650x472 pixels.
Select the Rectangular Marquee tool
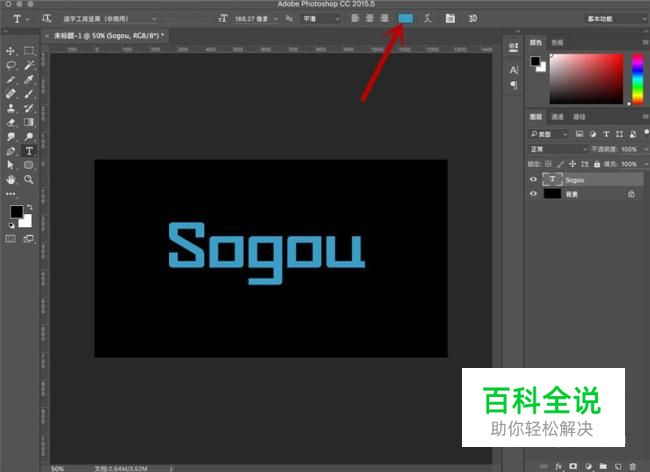pos(29,51)
